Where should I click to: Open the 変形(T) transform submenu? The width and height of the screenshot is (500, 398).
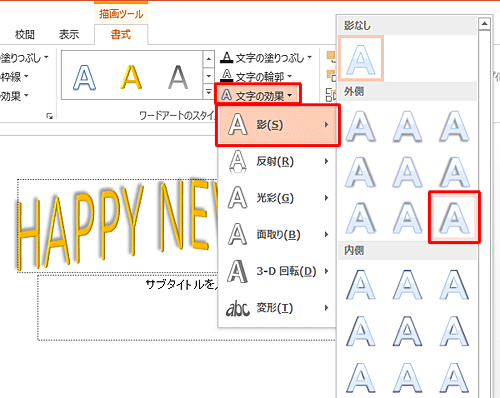click(277, 308)
